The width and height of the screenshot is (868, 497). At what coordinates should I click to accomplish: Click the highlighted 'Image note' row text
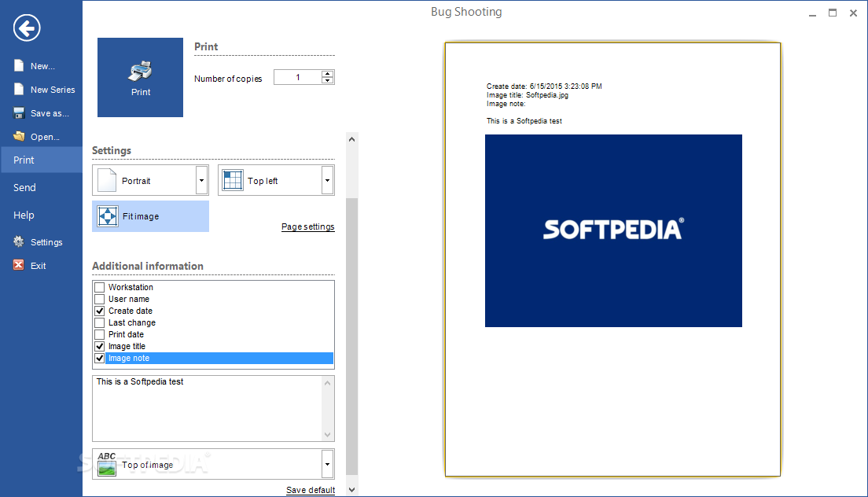[129, 358]
